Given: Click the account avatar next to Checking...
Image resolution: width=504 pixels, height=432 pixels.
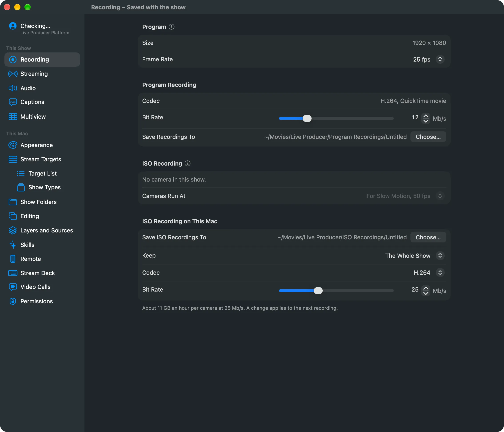Looking at the screenshot, I should (13, 26).
